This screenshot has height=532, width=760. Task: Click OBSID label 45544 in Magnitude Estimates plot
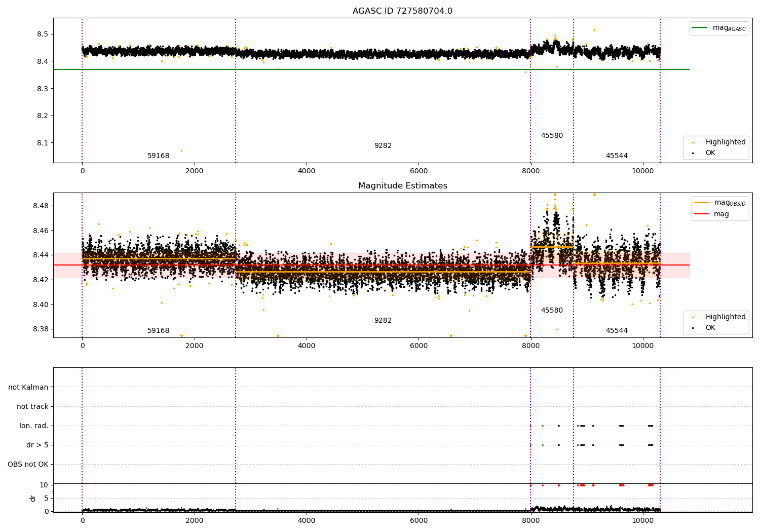tap(617, 331)
